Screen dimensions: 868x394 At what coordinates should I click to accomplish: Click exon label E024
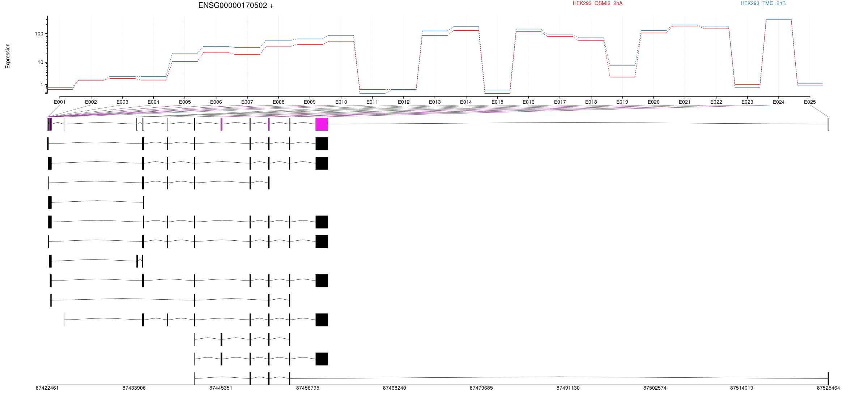tap(779, 102)
